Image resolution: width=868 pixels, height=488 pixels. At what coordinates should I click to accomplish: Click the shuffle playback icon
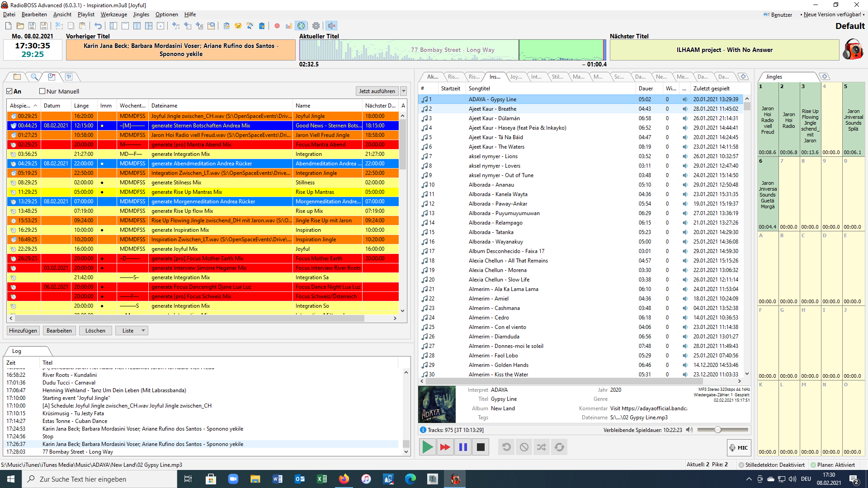(x=541, y=447)
